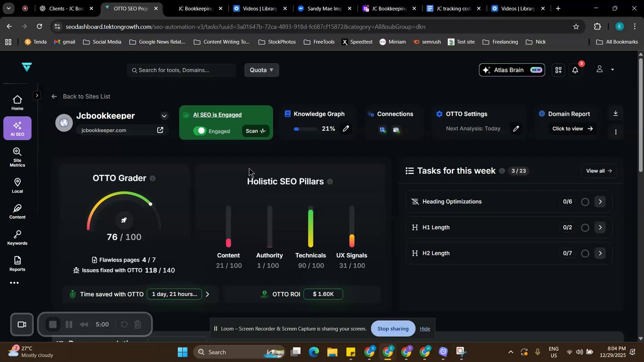Viewport: 644px width, 362px height.
Task: Expand the sidebar with the arrow toggle
Action: click(x=37, y=95)
